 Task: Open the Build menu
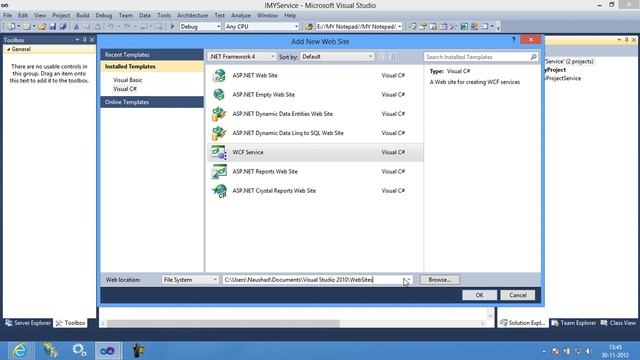click(x=82, y=16)
